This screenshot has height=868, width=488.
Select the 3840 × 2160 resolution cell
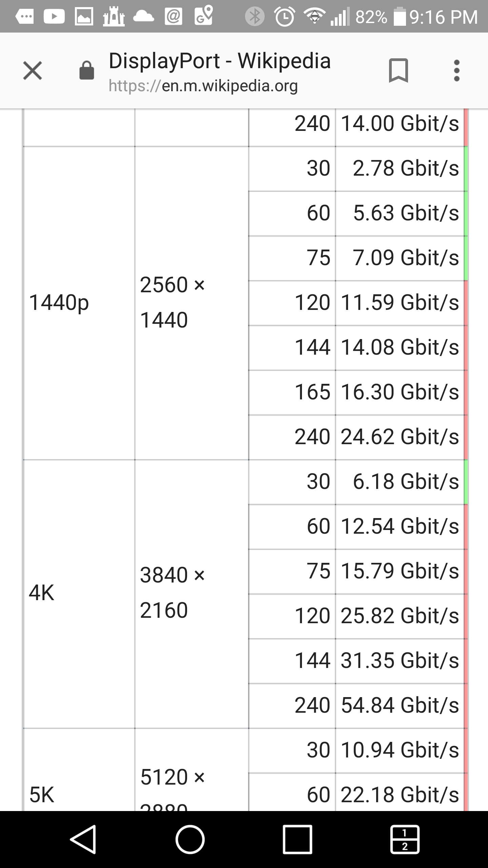click(x=191, y=594)
